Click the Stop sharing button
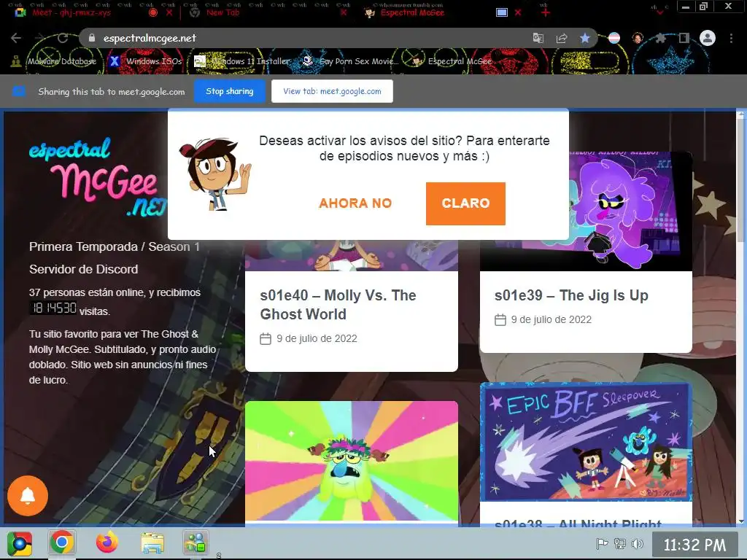This screenshot has width=747, height=560. (x=230, y=91)
